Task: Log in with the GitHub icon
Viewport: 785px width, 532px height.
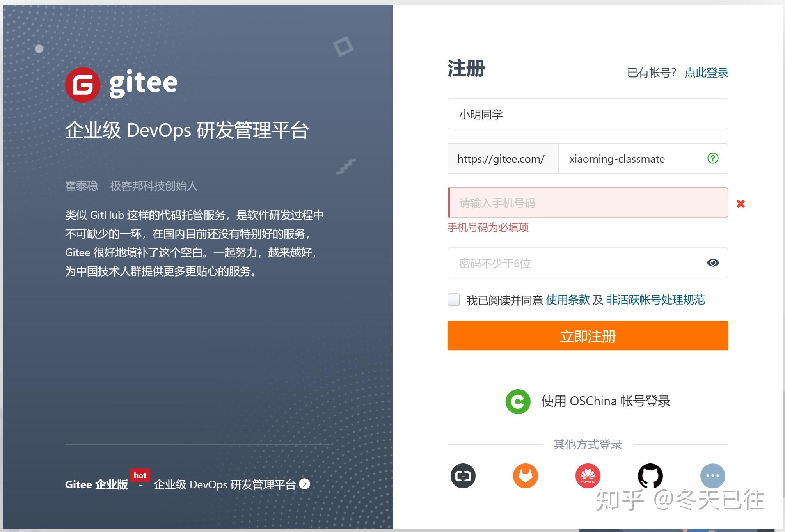Action: pos(650,476)
